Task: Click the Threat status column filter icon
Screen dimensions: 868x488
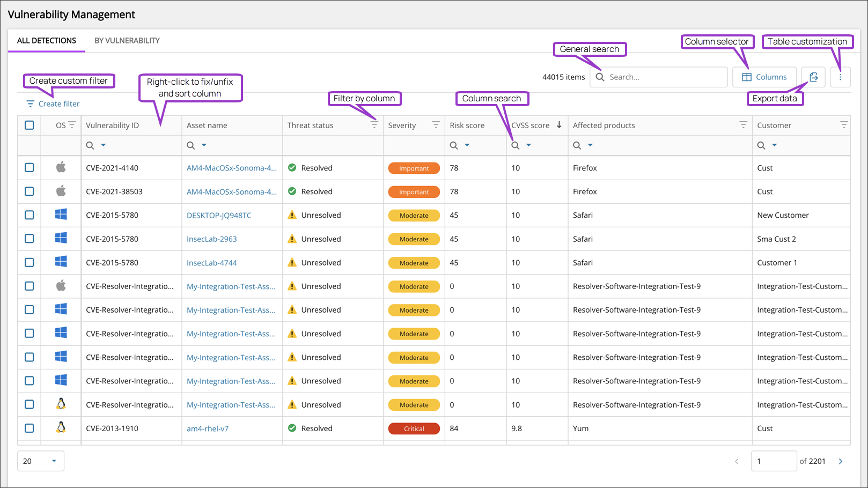Action: [374, 124]
